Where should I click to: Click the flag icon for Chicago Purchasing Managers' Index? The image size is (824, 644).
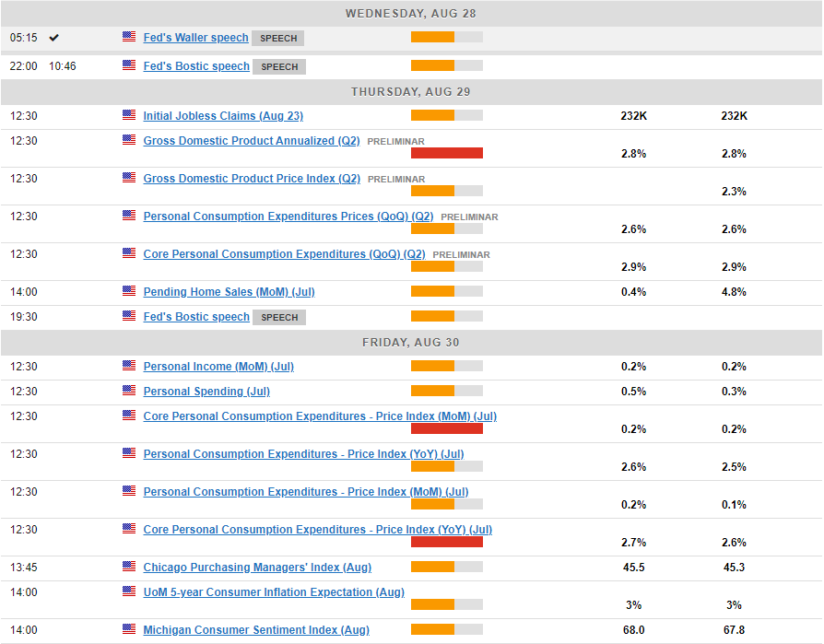[x=129, y=567]
